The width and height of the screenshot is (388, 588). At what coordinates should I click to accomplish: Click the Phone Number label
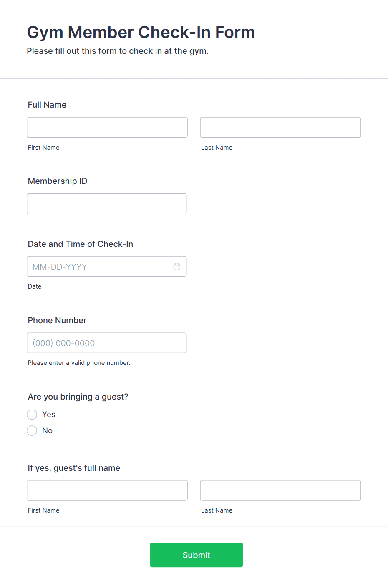click(x=57, y=320)
